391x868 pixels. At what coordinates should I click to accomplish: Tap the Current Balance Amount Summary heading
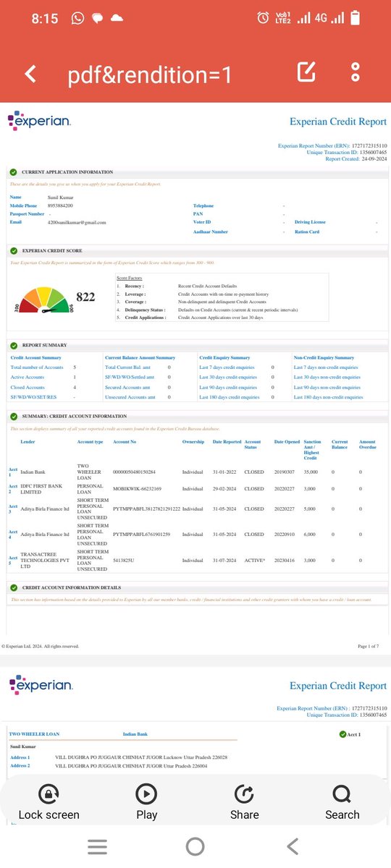coord(140,357)
